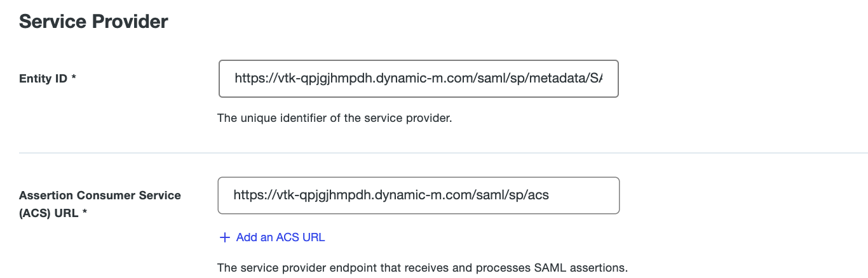The image size is (868, 278).
Task: Place cursor after acs in ACS URL
Action: [x=550, y=195]
